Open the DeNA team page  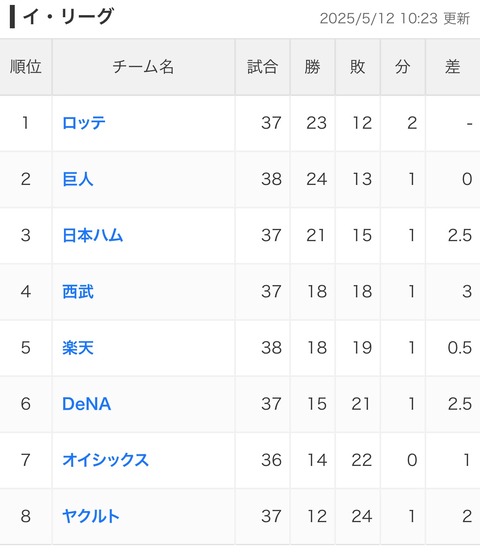click(87, 404)
